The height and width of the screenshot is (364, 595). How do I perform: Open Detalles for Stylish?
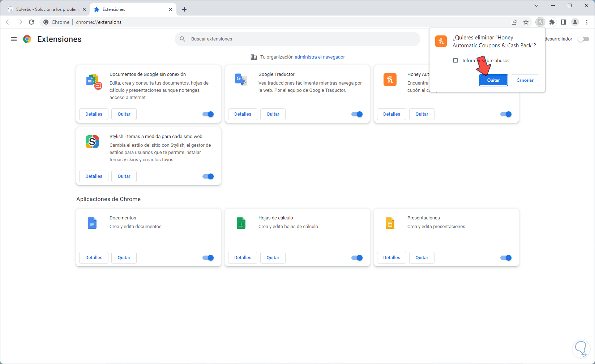(x=94, y=176)
